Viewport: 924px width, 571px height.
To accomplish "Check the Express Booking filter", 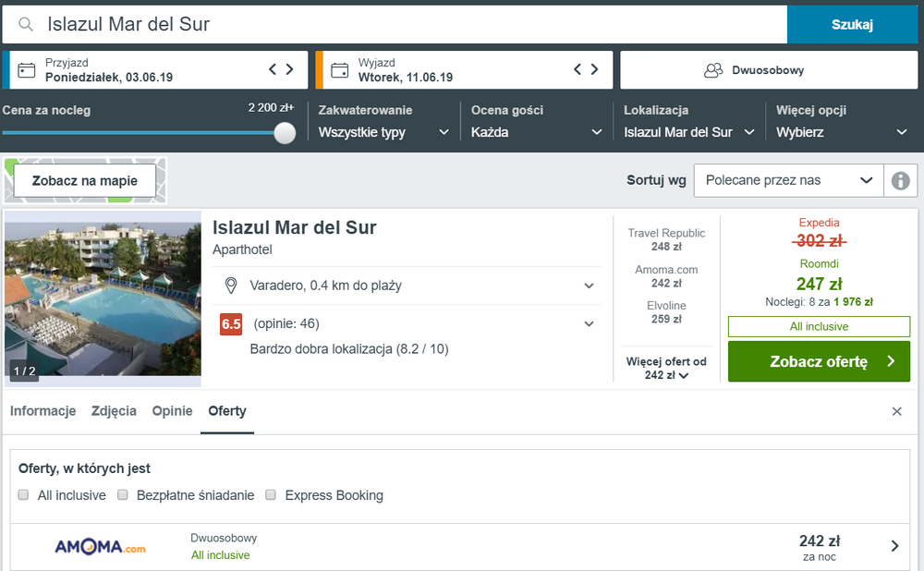I will pyautogui.click(x=271, y=495).
